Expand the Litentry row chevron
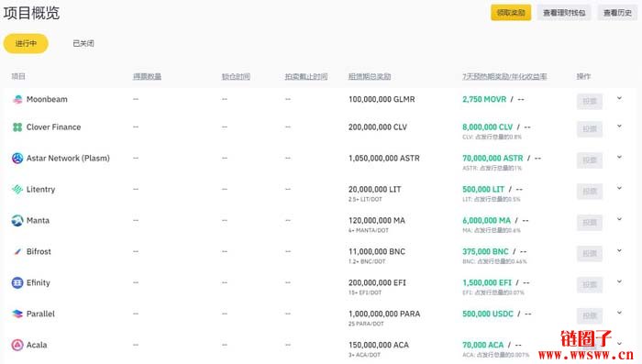 tap(619, 188)
